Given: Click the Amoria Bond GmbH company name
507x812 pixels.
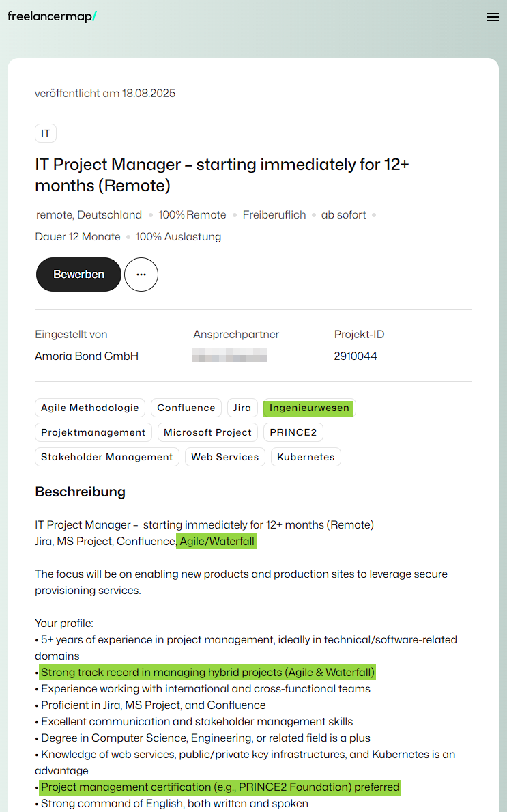Looking at the screenshot, I should pyautogui.click(x=87, y=356).
